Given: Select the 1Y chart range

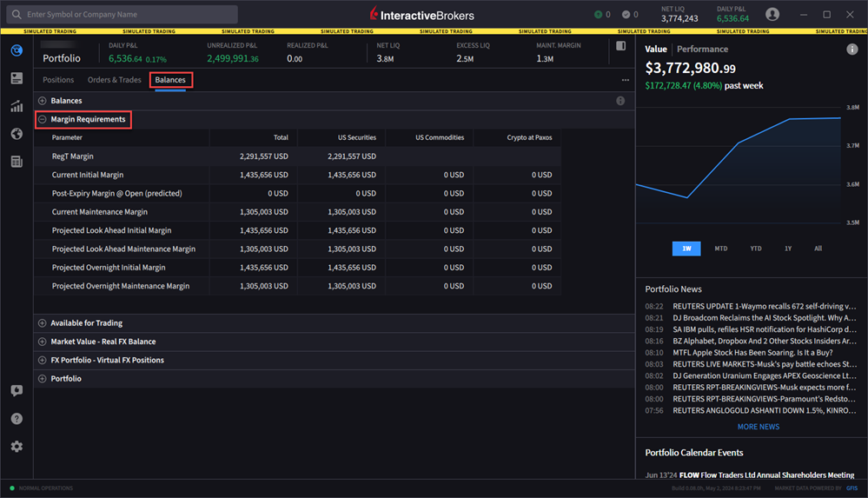Looking at the screenshot, I should [x=788, y=249].
